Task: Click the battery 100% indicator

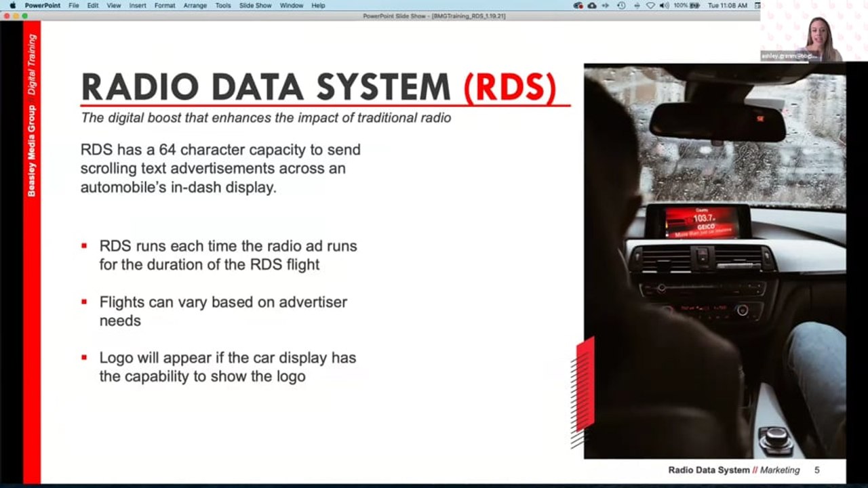Action: click(686, 5)
